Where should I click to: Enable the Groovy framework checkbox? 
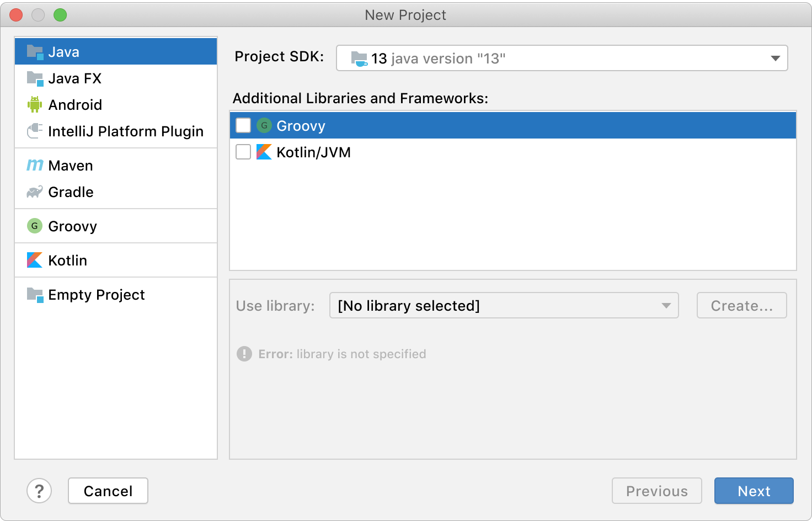point(243,125)
